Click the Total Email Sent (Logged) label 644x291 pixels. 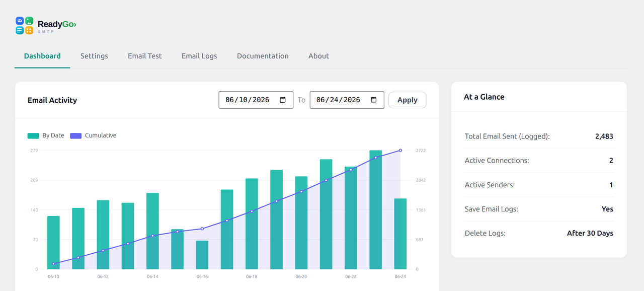pyautogui.click(x=507, y=136)
